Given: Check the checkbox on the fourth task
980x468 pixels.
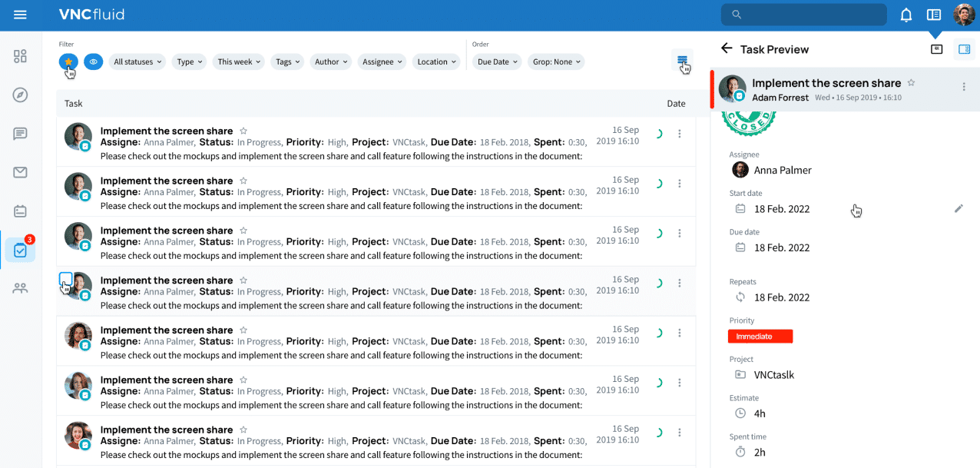Looking at the screenshot, I should tap(66, 279).
